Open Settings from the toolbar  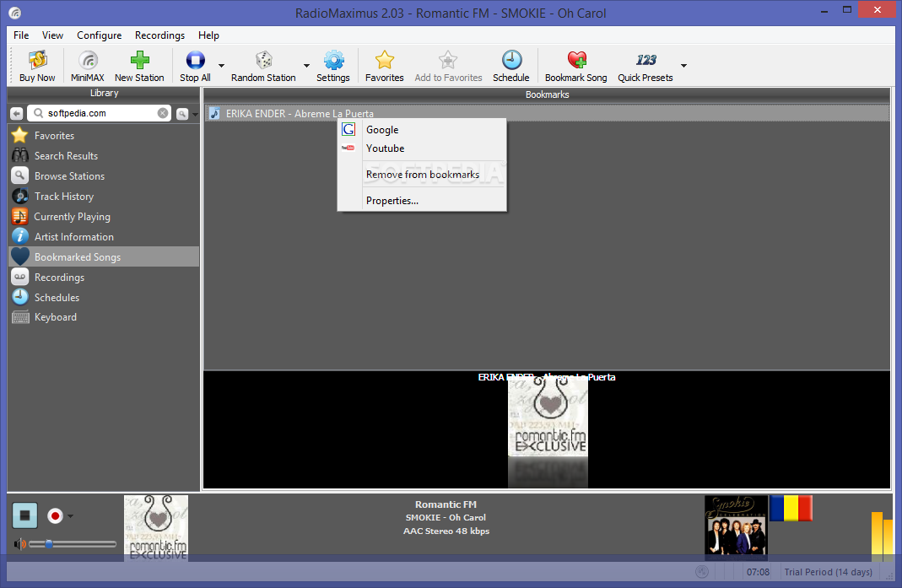(x=333, y=66)
